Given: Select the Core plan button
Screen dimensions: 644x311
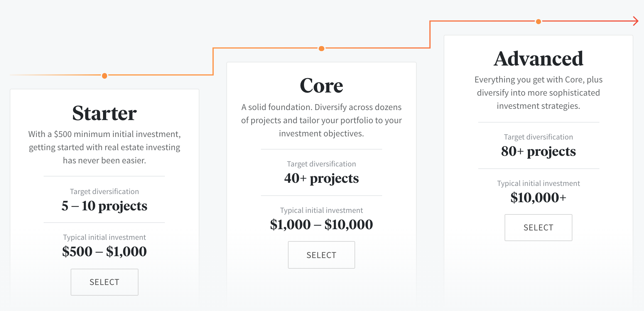Looking at the screenshot, I should pyautogui.click(x=322, y=255).
